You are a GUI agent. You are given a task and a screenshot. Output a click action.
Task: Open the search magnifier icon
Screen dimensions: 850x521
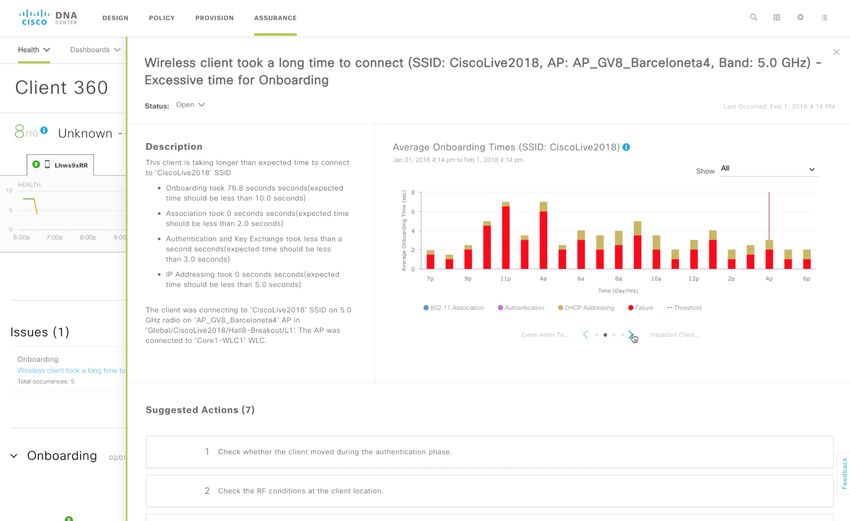(754, 17)
